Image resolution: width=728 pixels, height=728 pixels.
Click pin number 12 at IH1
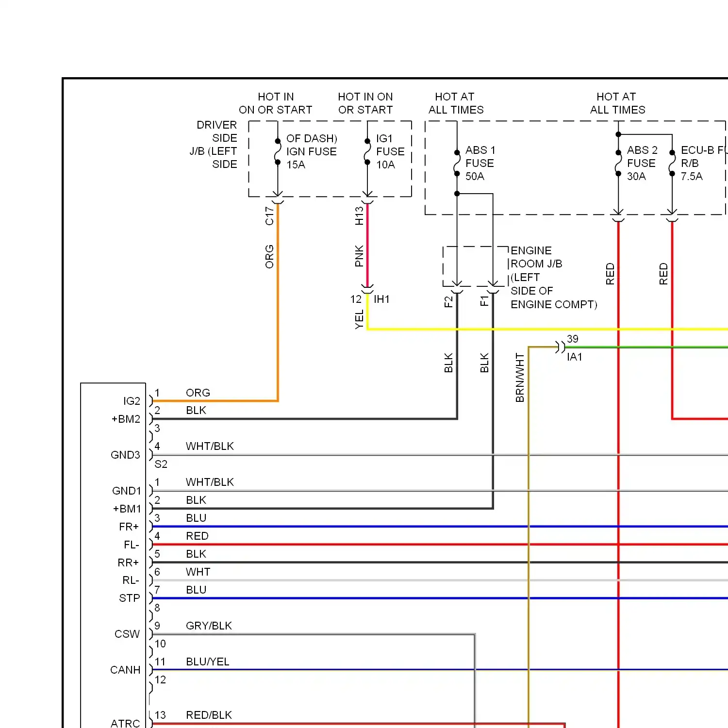356,299
